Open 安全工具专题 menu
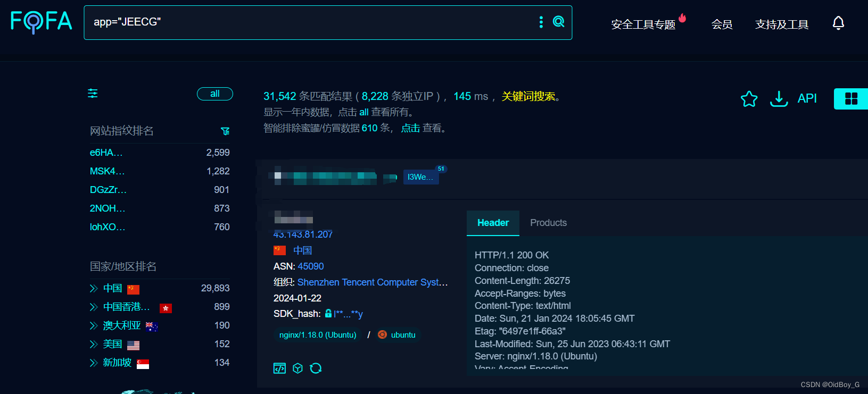 click(x=643, y=24)
